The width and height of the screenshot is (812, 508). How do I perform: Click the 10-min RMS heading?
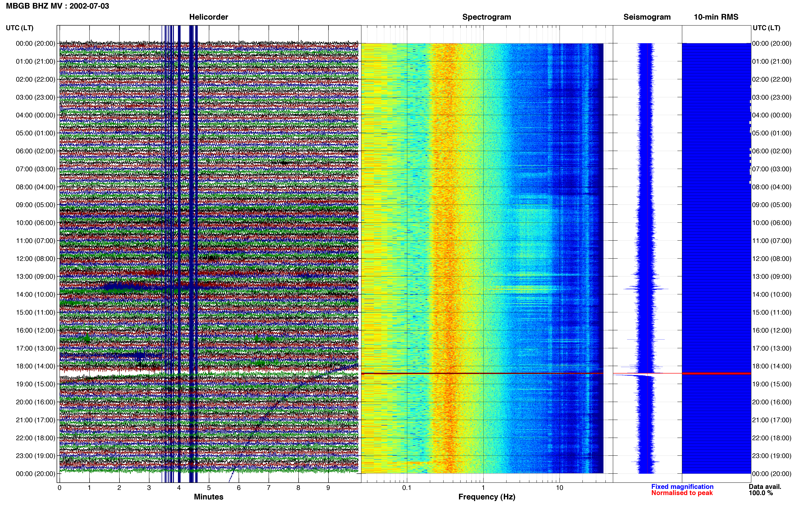[716, 17]
